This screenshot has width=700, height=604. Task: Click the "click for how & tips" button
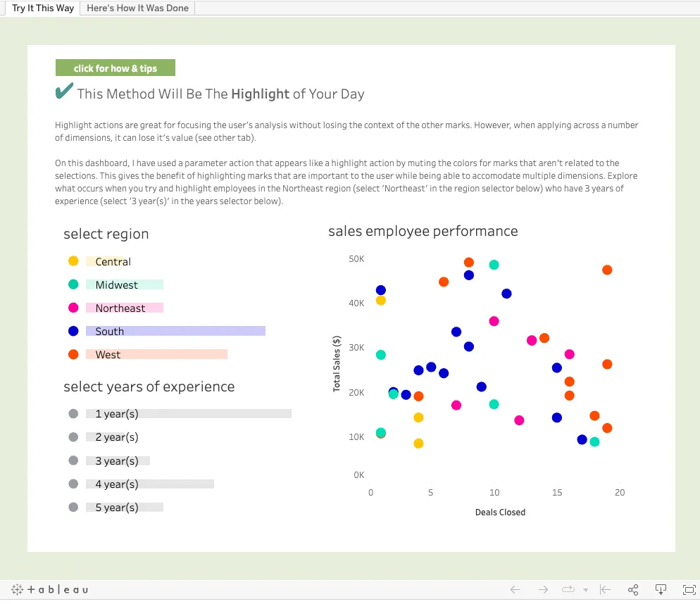[x=115, y=68]
